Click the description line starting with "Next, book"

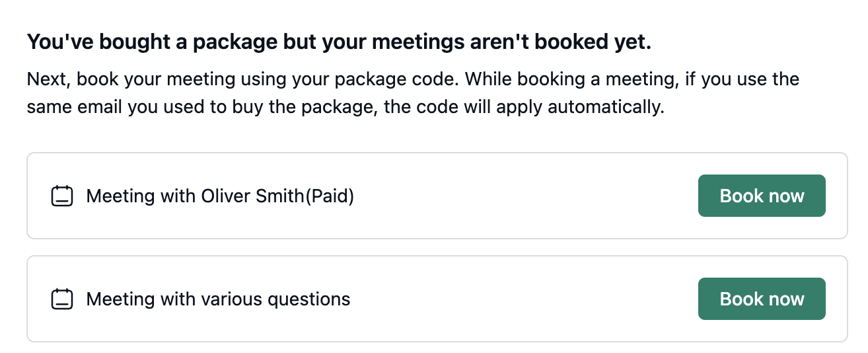pos(413,80)
